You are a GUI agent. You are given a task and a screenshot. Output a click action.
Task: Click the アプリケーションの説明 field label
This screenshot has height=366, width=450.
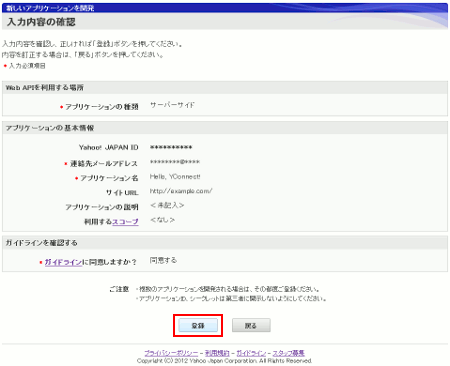[x=102, y=207]
